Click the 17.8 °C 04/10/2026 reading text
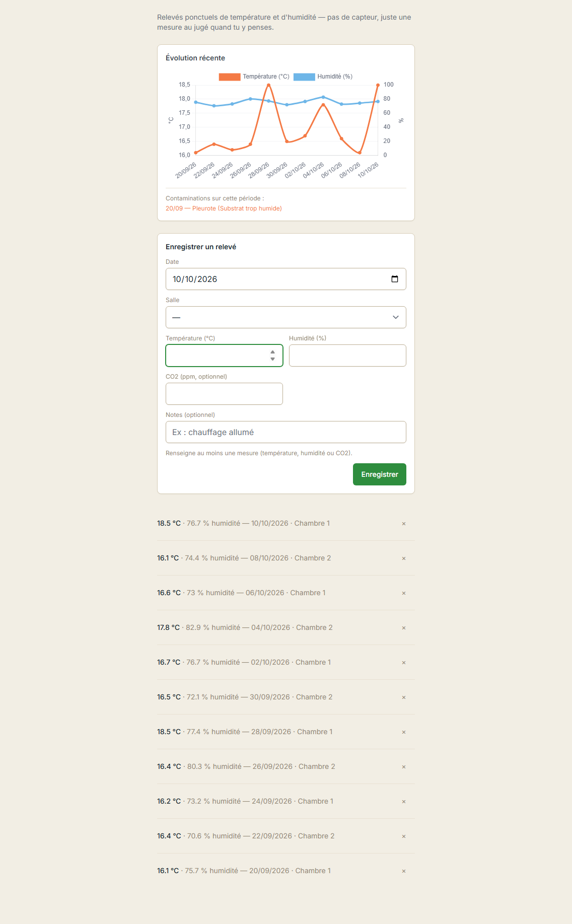Image resolution: width=572 pixels, height=924 pixels. point(245,627)
